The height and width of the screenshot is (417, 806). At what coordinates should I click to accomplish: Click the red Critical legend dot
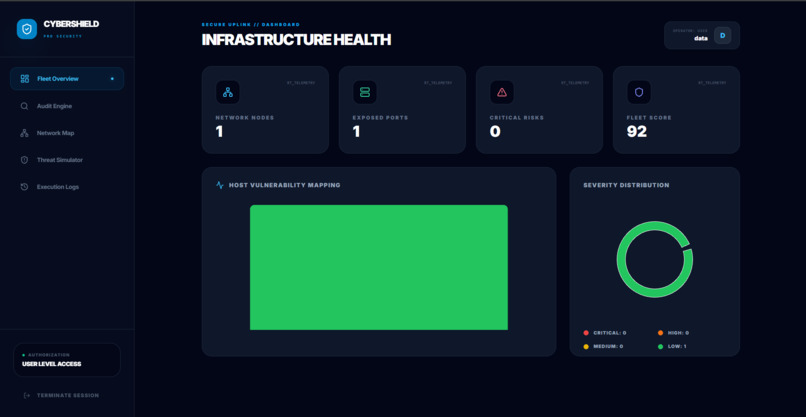tap(586, 333)
